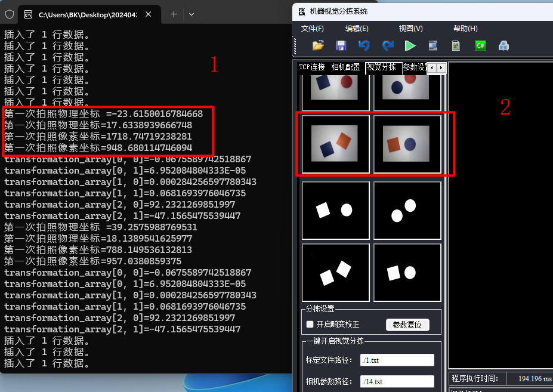Open the 视图(V) menu

(410, 29)
